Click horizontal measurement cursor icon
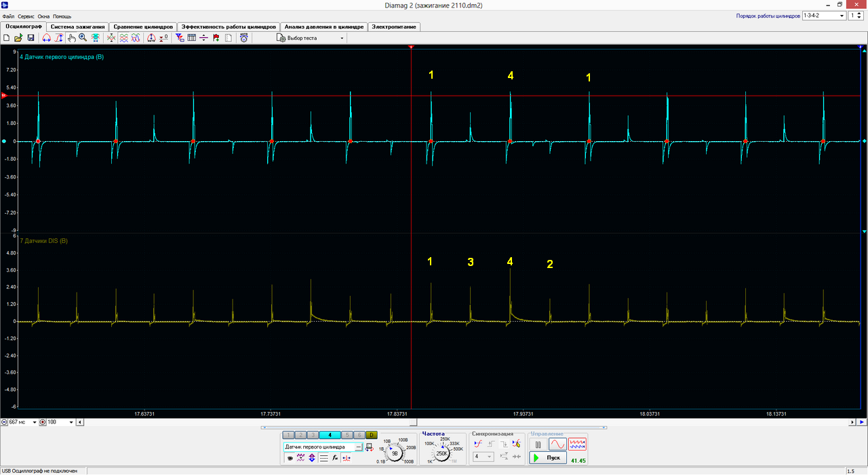The height and width of the screenshot is (475, 868). tap(47, 38)
